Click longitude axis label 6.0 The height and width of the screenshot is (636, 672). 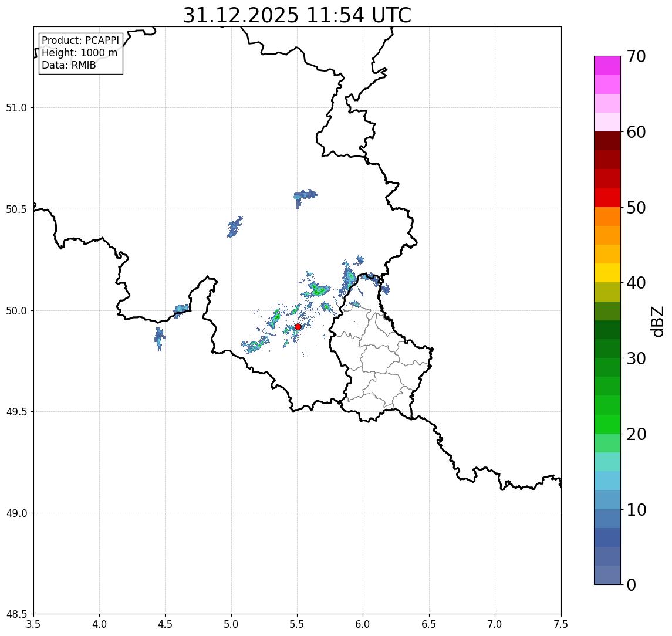pyautogui.click(x=363, y=624)
